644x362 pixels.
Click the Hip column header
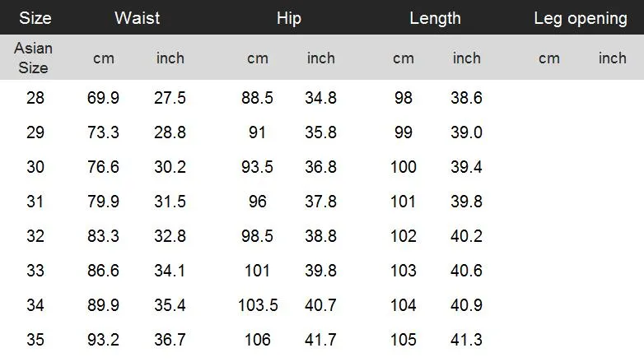pos(289,18)
